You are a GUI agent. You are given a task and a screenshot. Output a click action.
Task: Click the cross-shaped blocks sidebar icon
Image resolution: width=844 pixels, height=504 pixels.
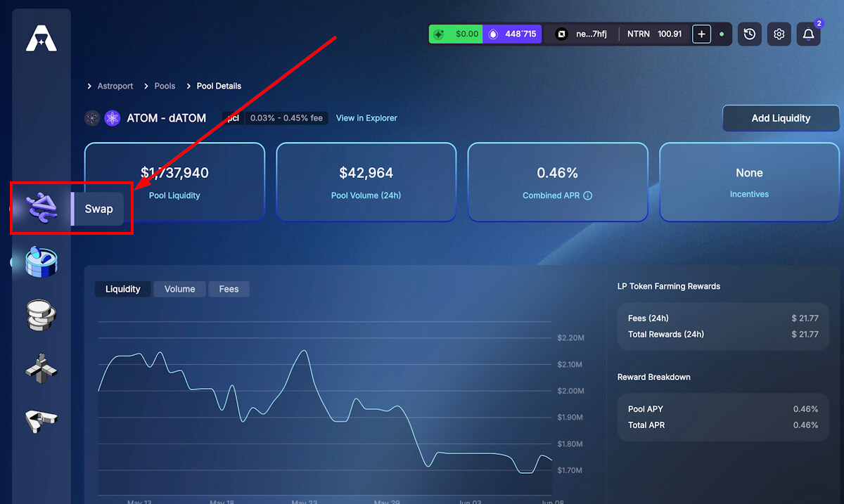click(41, 368)
